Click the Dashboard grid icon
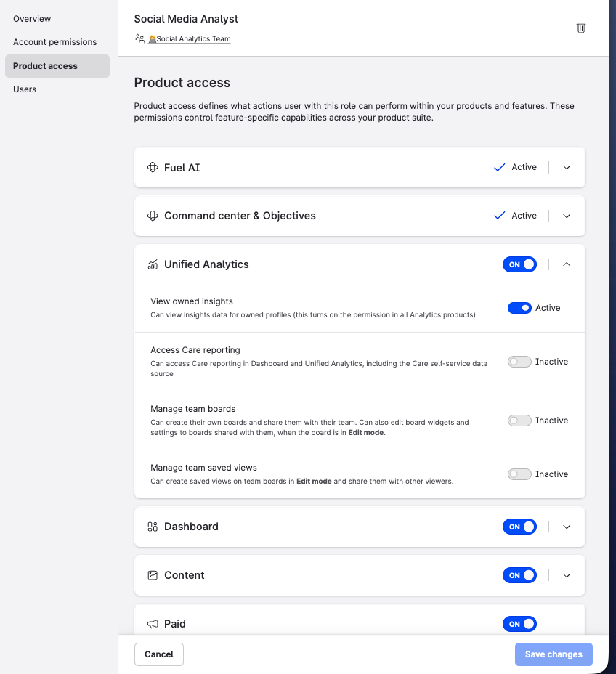This screenshot has height=674, width=616. (x=153, y=527)
